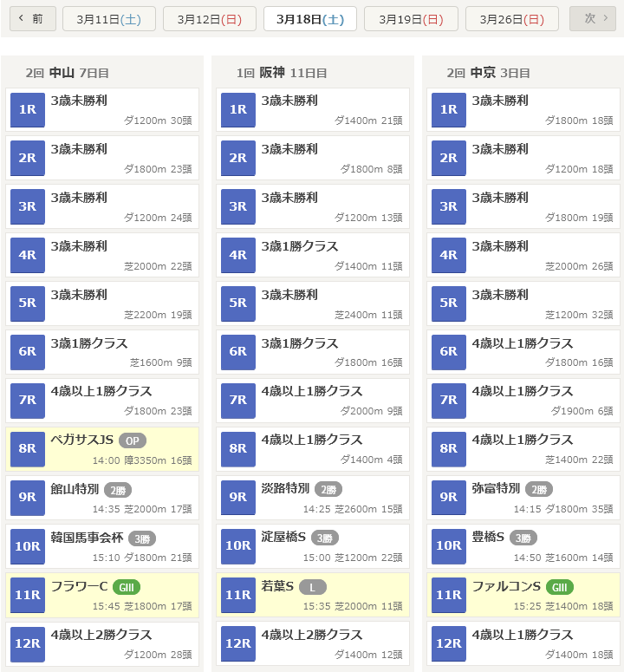Open Nakayama 12R race badge
The height and width of the screenshot is (672, 624).
pos(28,643)
